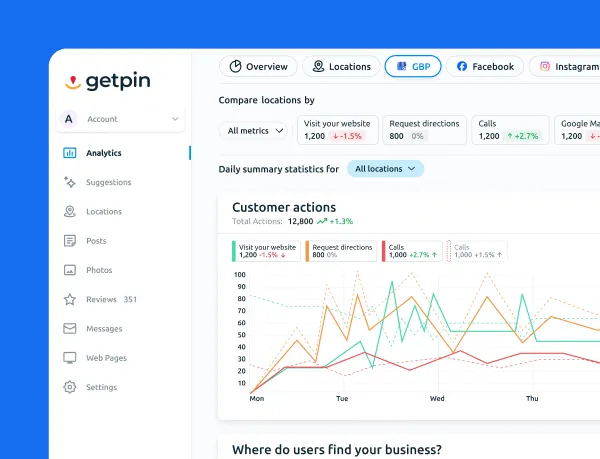Open the All locations dropdown
Screen dimensions: 600x459
tap(385, 169)
